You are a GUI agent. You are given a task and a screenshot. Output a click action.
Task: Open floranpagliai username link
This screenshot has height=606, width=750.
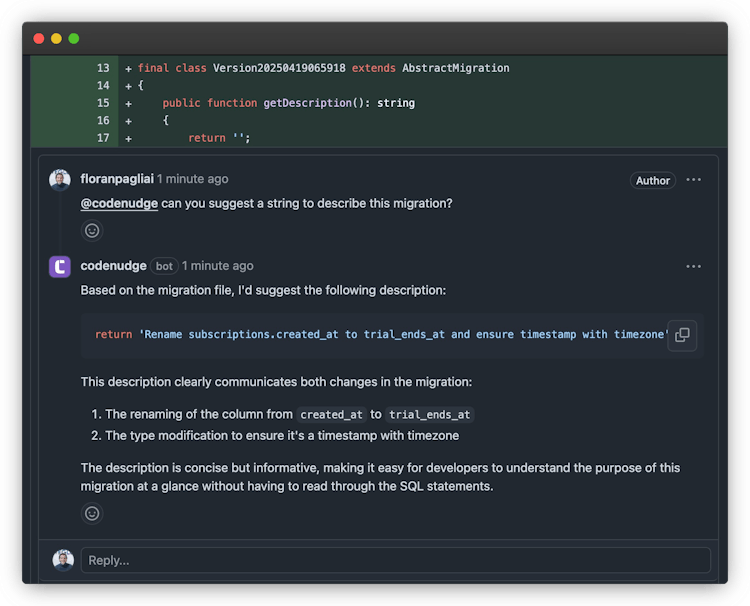coord(117,179)
